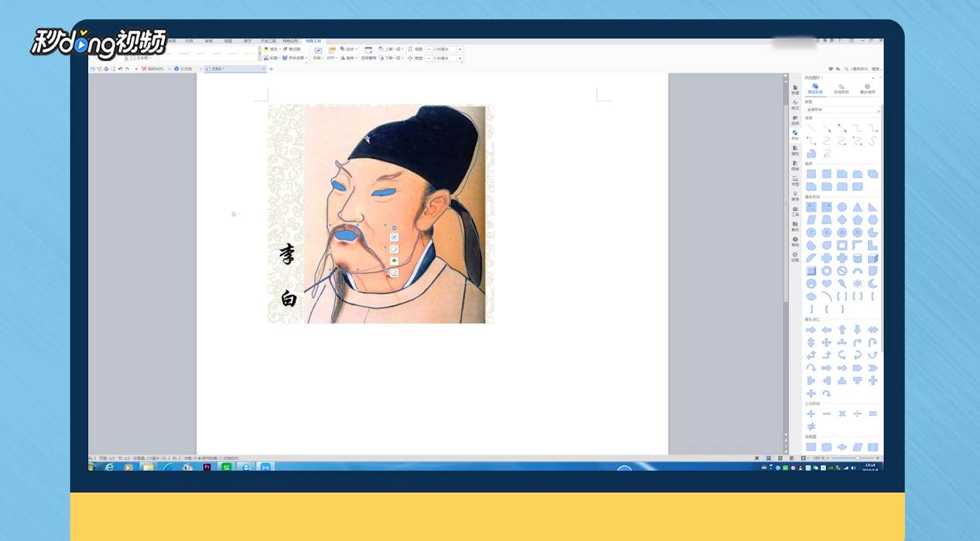The width and height of the screenshot is (980, 541).
Task: Switch to the 预设形状 panel tab
Action: coord(815,90)
